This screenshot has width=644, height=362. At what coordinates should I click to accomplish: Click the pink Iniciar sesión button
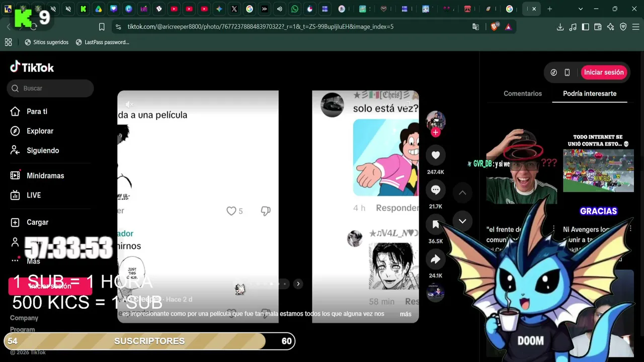click(x=604, y=72)
